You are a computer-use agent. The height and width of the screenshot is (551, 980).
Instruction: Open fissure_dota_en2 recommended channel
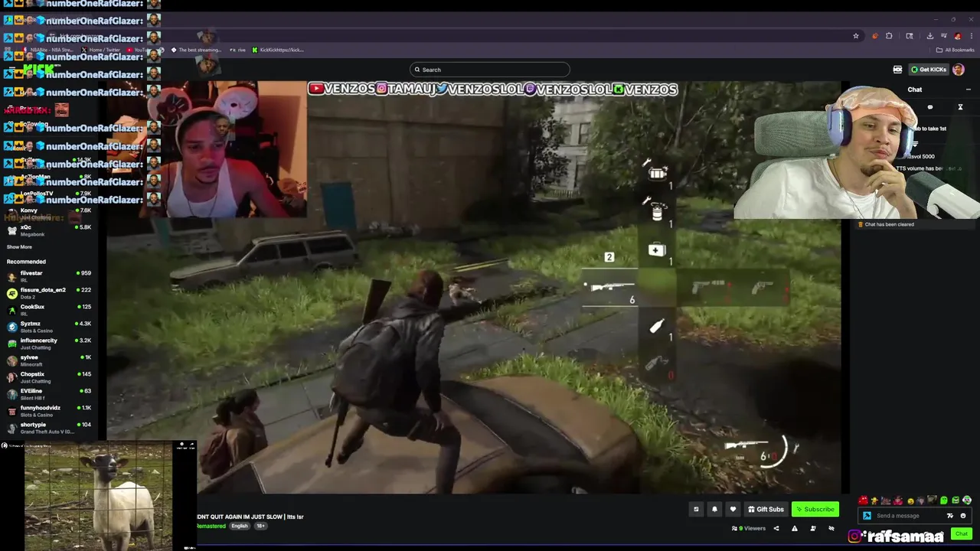(x=47, y=293)
